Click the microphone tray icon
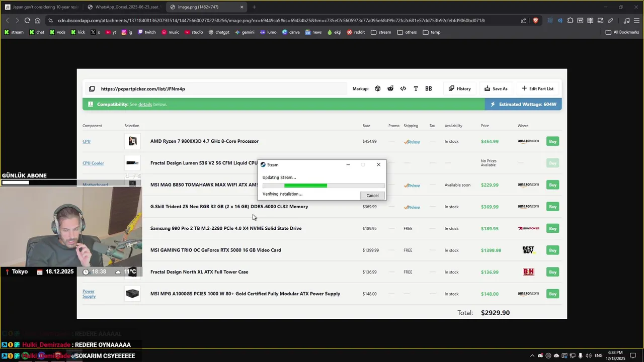The image size is (644, 362). pyautogui.click(x=580, y=355)
